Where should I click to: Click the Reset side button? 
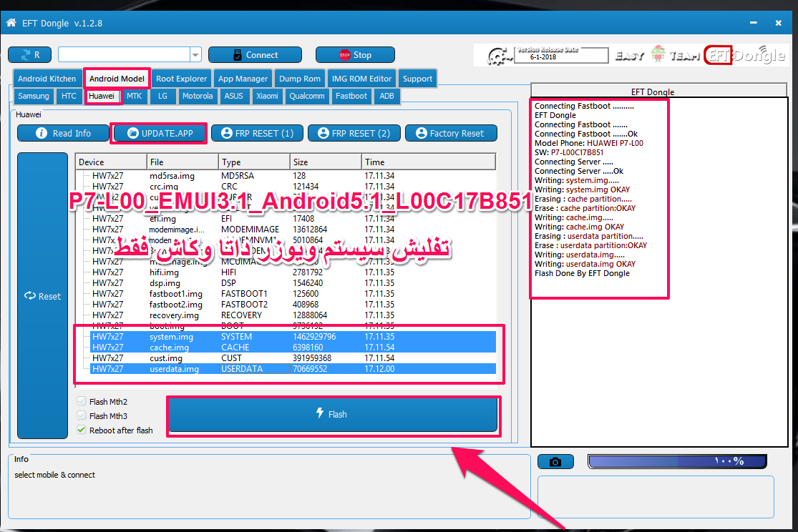[x=43, y=296]
